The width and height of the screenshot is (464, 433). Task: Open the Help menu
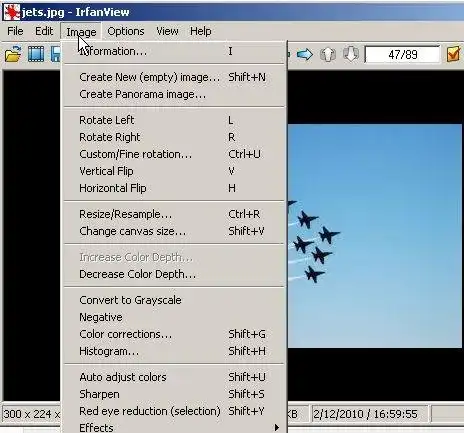point(200,31)
